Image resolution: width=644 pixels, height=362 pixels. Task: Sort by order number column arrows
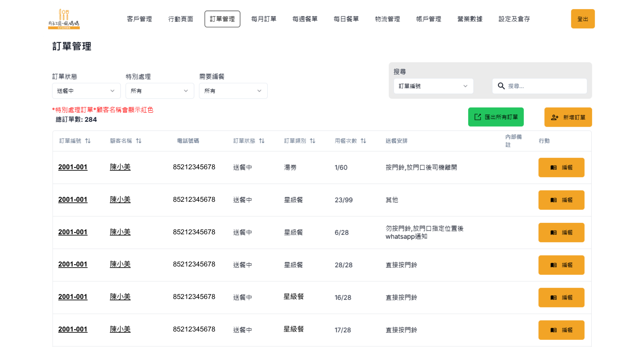88,141
